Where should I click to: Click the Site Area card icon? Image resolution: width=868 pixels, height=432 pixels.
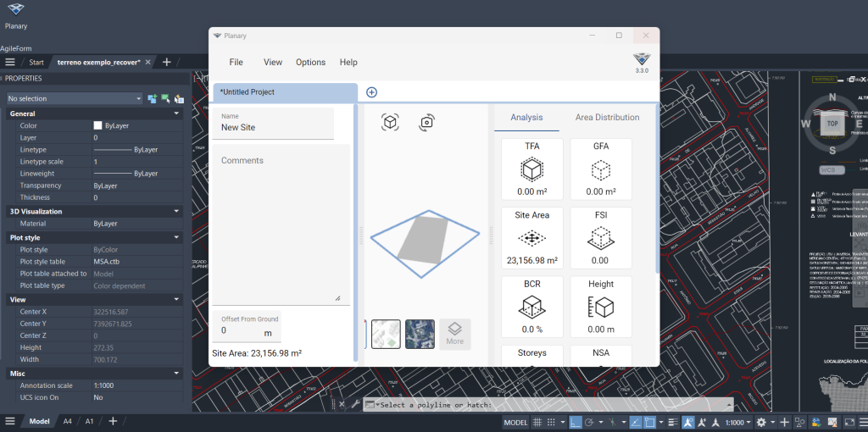point(532,238)
